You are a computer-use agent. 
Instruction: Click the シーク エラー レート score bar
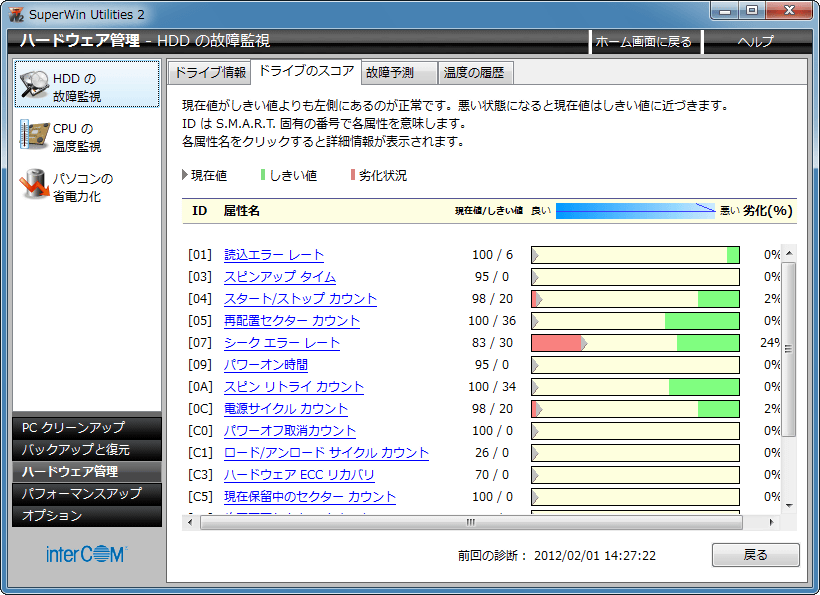click(x=635, y=343)
